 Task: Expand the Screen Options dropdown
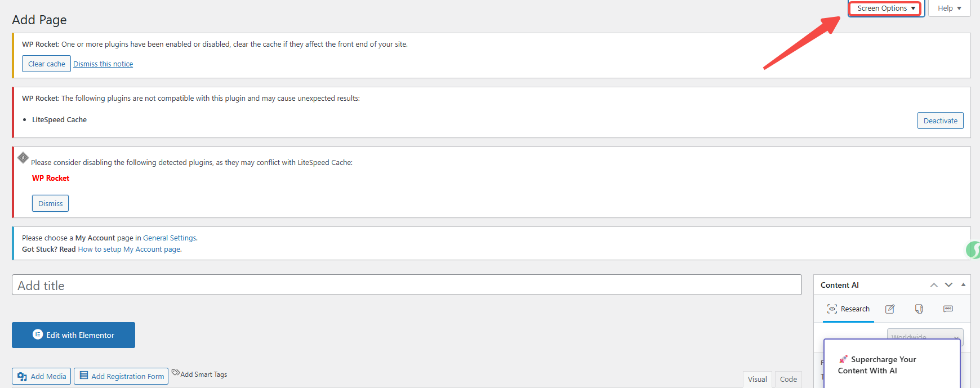click(x=885, y=8)
